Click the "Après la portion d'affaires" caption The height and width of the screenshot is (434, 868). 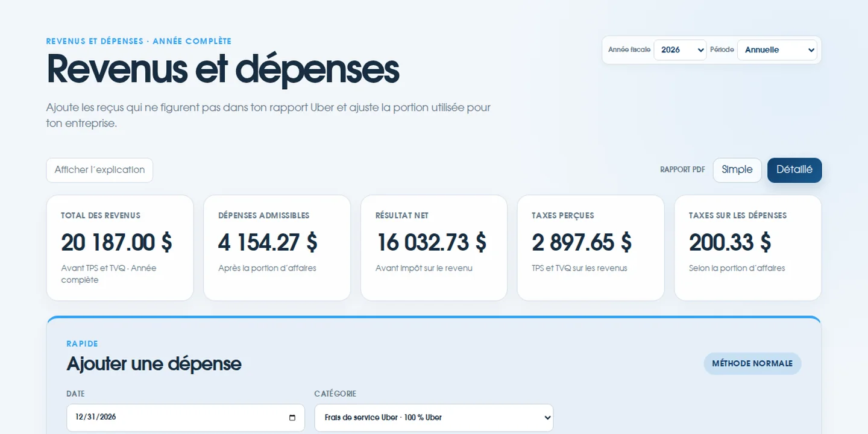[x=267, y=268]
